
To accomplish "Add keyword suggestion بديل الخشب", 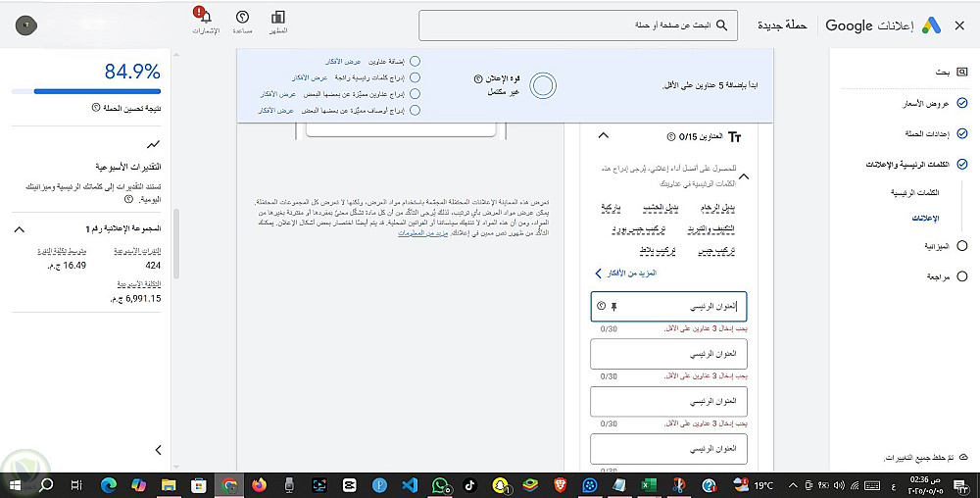I will click(x=661, y=208).
